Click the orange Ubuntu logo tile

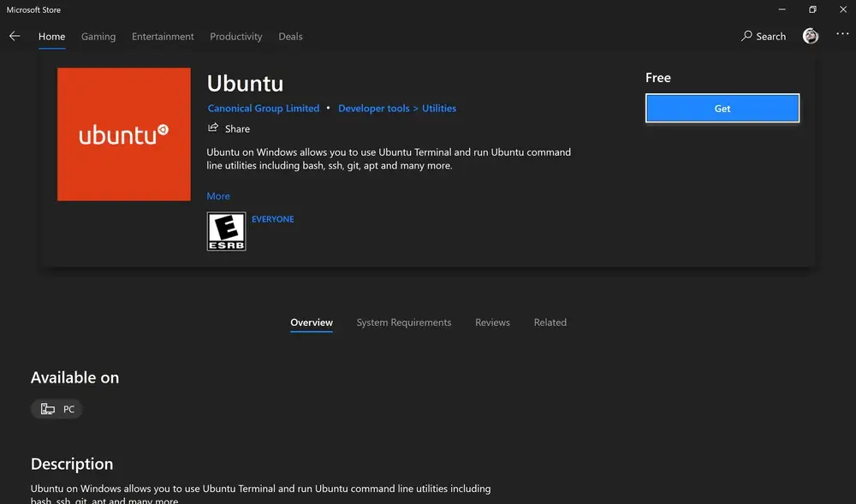124,134
